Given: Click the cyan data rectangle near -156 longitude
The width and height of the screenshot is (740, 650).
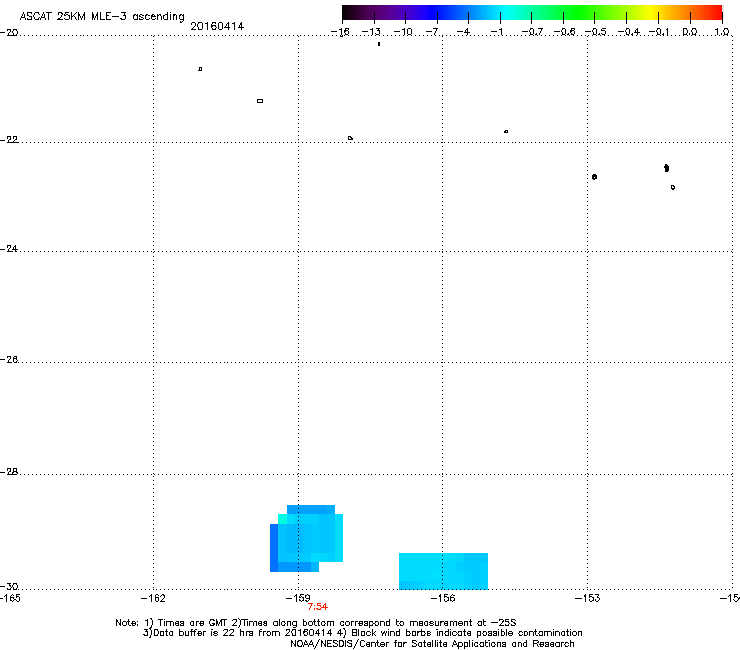Looking at the screenshot, I should pyautogui.click(x=443, y=571).
